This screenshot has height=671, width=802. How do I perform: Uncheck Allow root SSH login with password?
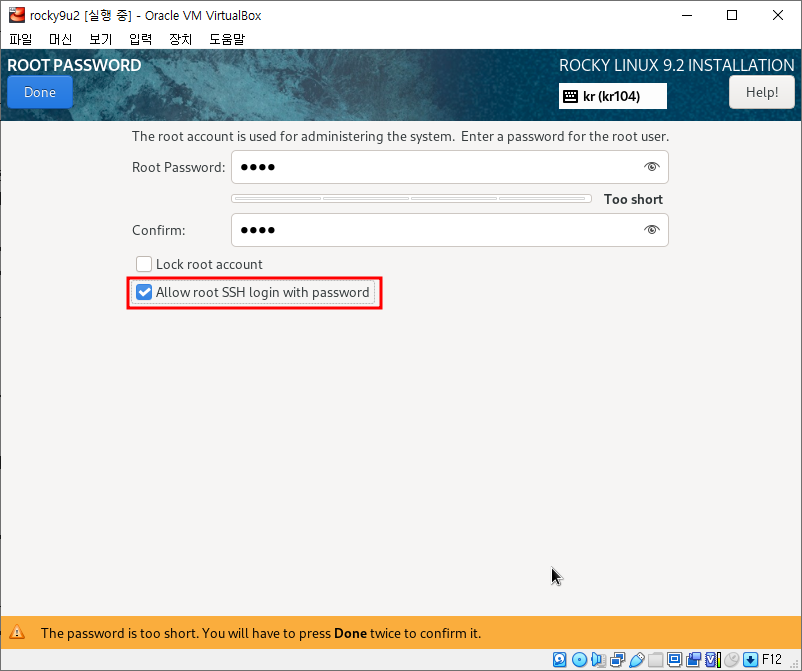144,293
